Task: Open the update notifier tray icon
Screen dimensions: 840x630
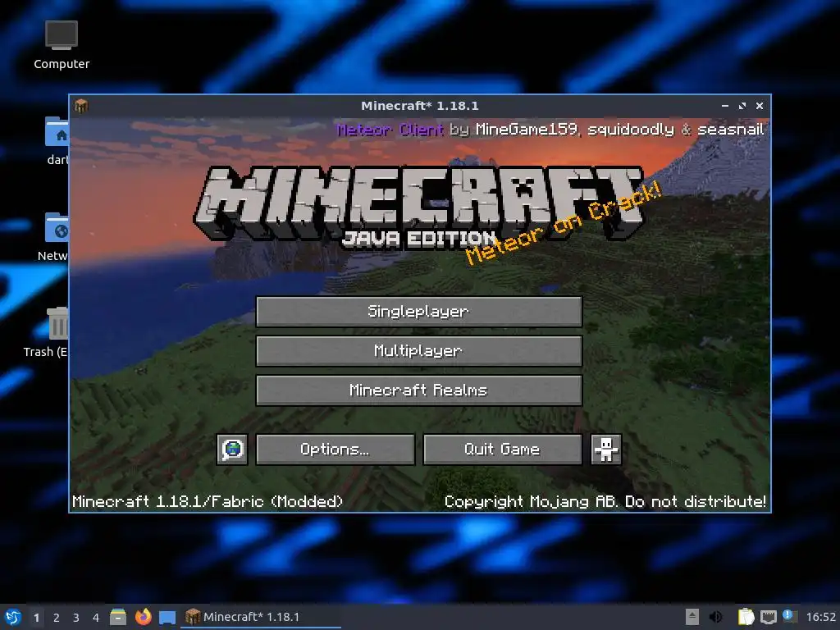Action: coord(790,616)
